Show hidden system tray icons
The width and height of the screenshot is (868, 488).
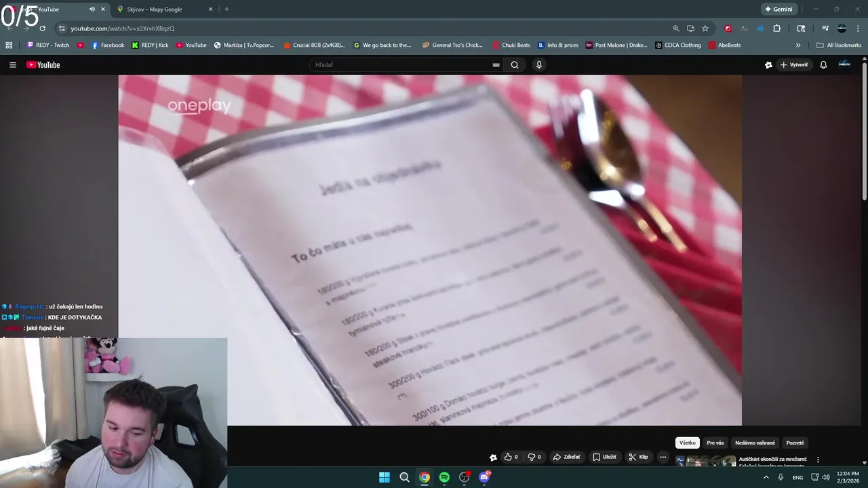pos(766,477)
